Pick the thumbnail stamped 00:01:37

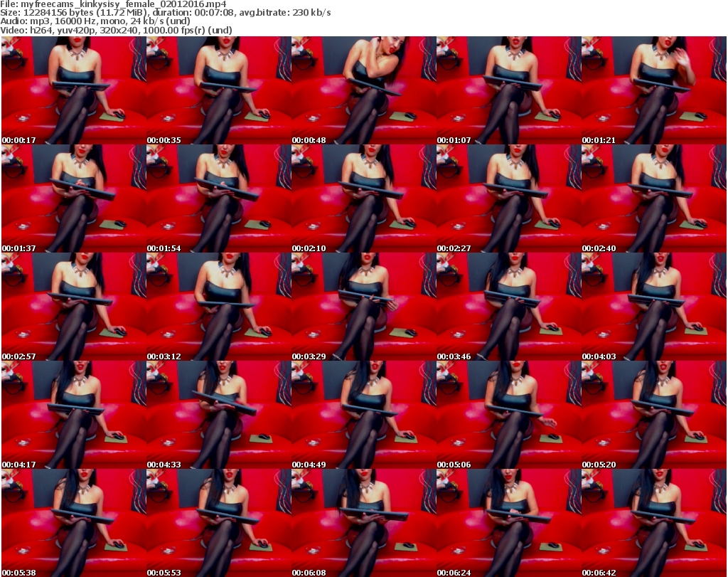click(x=74, y=198)
